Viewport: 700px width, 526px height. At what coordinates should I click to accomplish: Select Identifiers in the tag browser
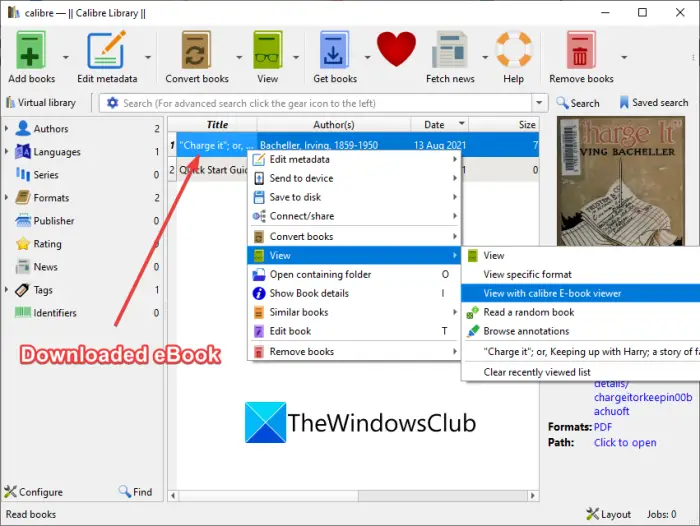pos(55,313)
